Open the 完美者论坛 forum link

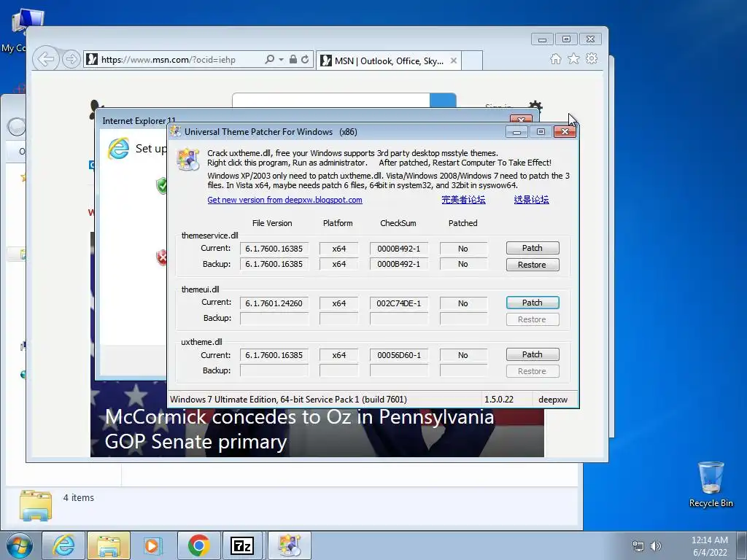(463, 200)
